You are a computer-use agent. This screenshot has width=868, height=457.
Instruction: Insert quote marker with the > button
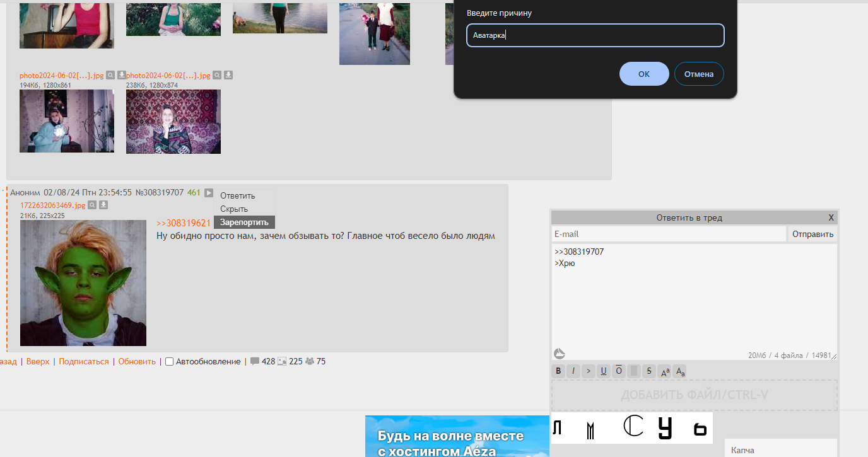click(589, 371)
